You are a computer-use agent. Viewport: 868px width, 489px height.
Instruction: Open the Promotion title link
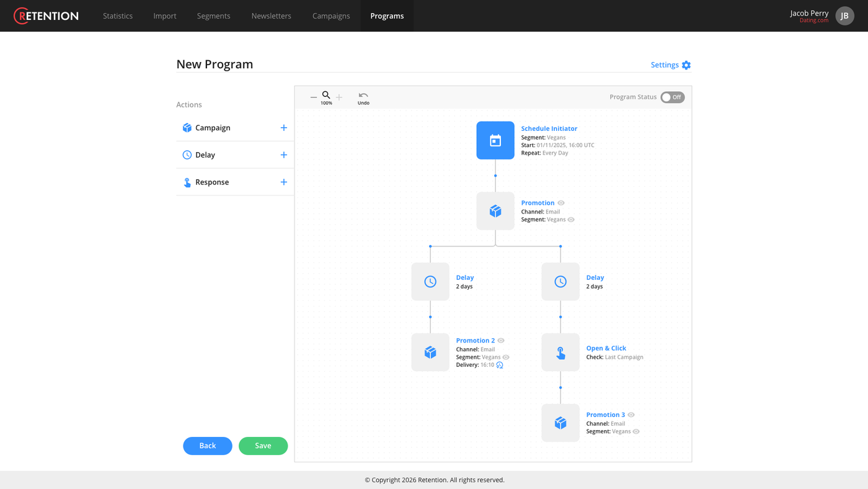[538, 203]
